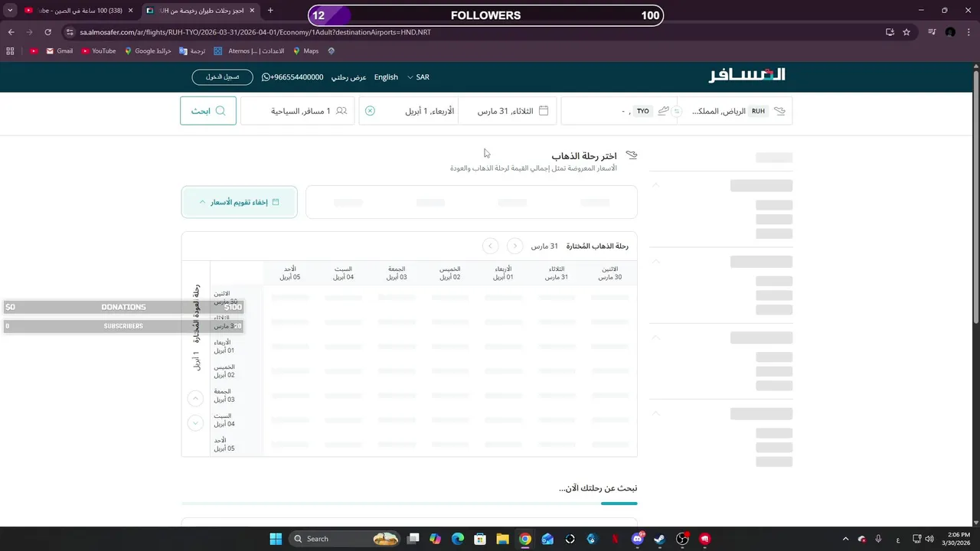Open Microsoft Edge from taskbar

tap(458, 539)
